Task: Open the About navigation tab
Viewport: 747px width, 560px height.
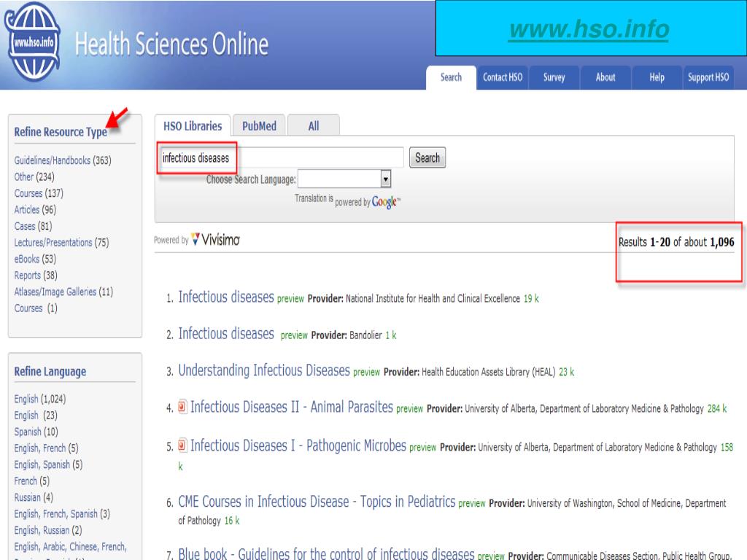Action: click(605, 77)
